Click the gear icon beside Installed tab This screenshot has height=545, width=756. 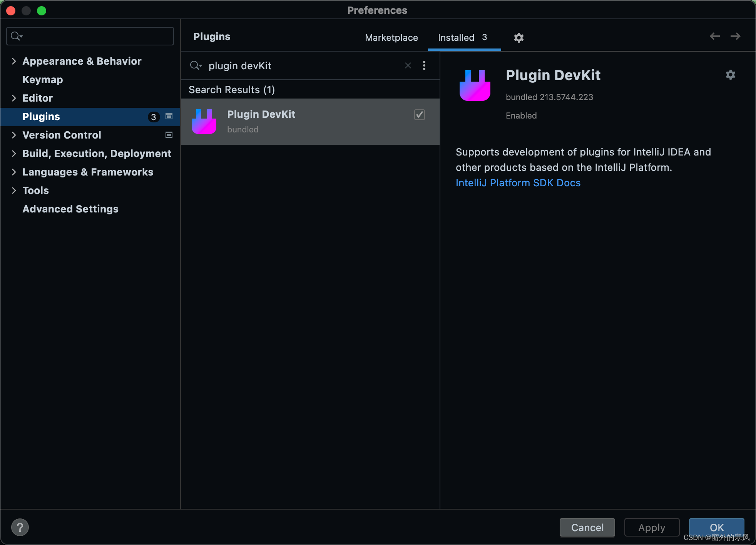point(518,37)
